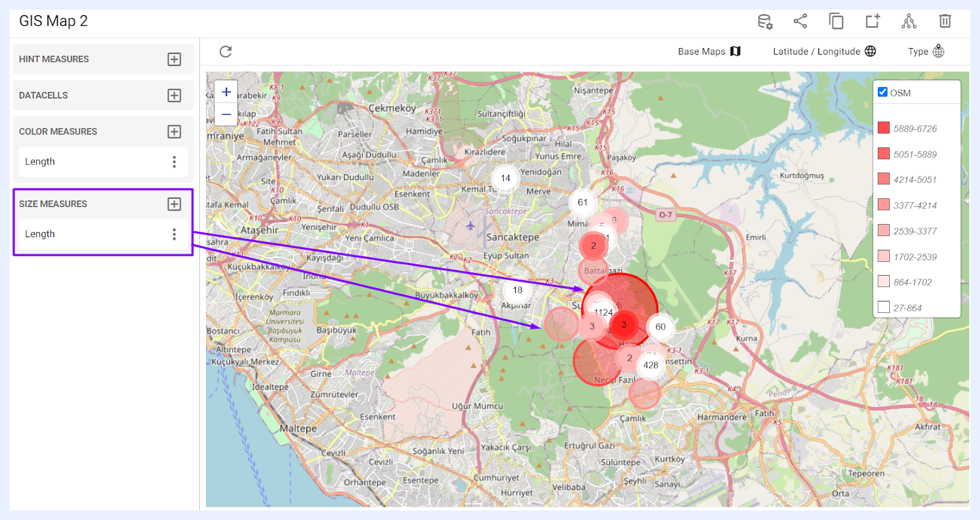Click the share icon in header
The height and width of the screenshot is (520, 980).
click(x=800, y=22)
